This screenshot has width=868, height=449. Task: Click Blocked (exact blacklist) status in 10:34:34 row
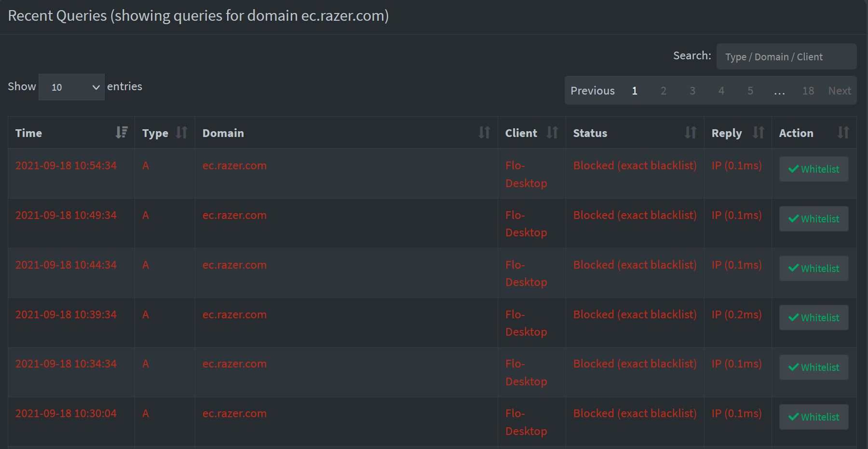tap(635, 364)
